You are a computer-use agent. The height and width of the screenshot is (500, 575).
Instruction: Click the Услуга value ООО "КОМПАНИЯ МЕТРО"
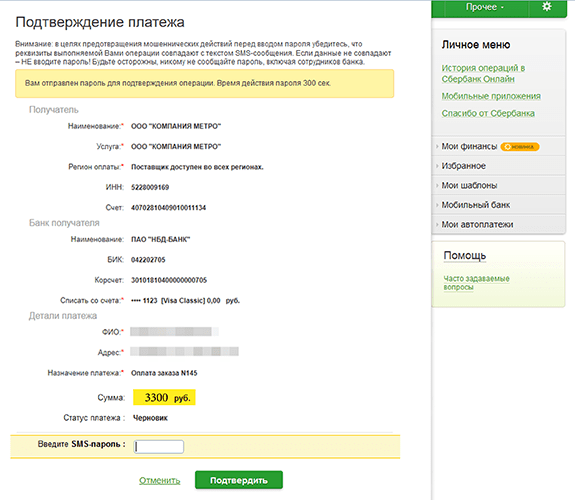point(176,147)
